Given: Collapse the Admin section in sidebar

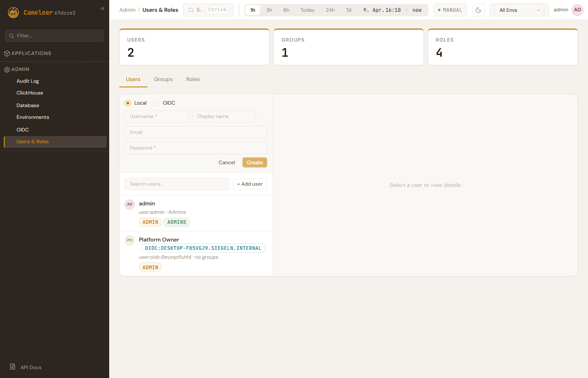Looking at the screenshot, I should [x=20, y=69].
